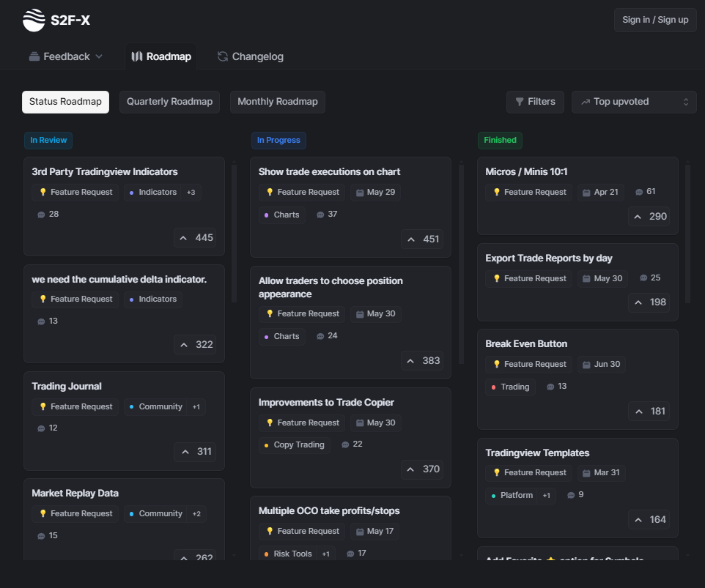
Task: Open the Tradingview Templates post
Action: pos(537,453)
